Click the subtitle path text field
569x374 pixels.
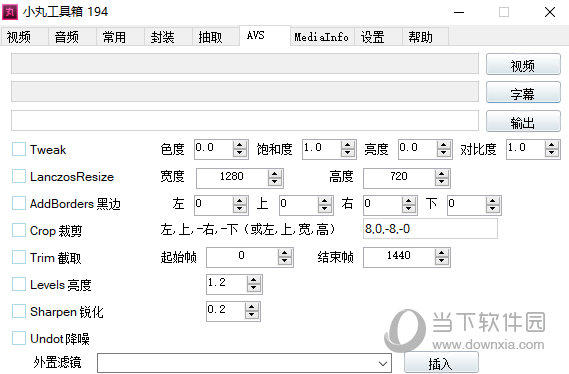(245, 91)
